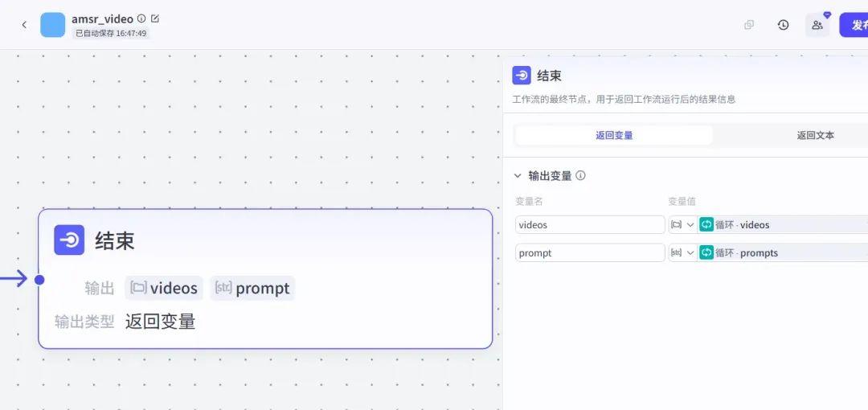Click the blue publish button

[x=854, y=25]
